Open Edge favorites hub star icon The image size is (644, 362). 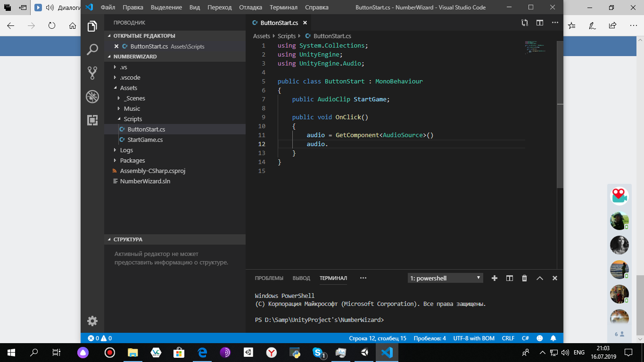(x=572, y=25)
